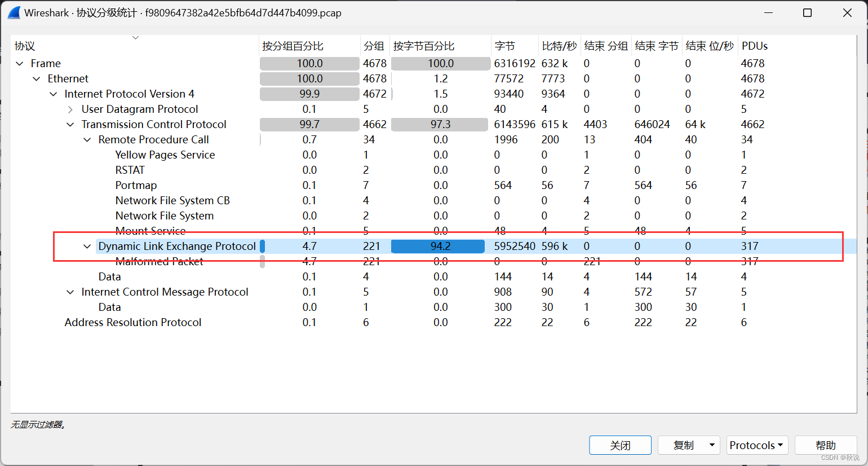Collapse Transmission Control Protocol node
The image size is (868, 466).
[70, 125]
